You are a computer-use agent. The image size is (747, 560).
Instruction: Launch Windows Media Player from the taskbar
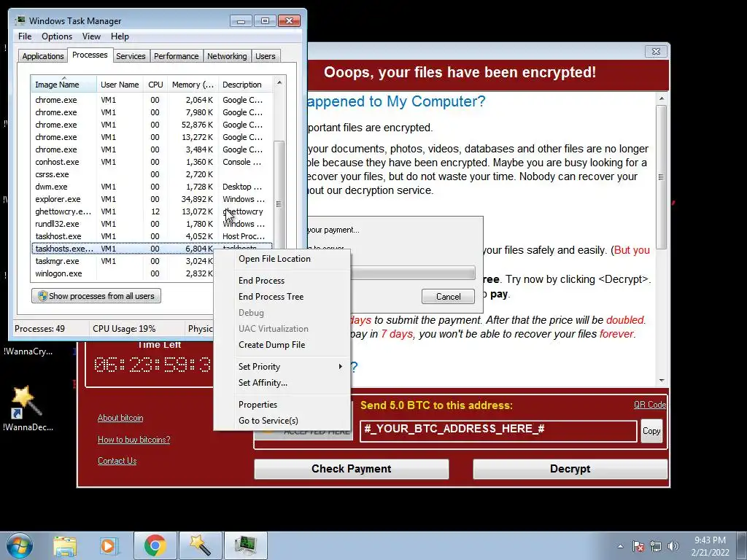[109, 545]
